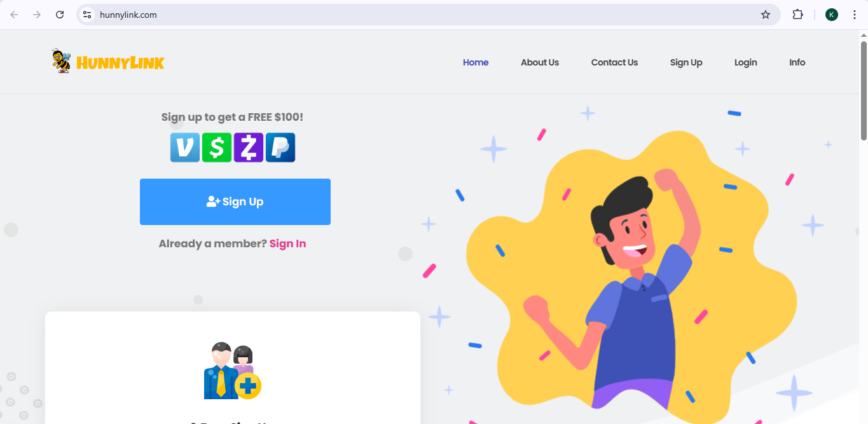Click the HunnyLink bee logo
The width and height of the screenshot is (868, 424).
tap(108, 62)
